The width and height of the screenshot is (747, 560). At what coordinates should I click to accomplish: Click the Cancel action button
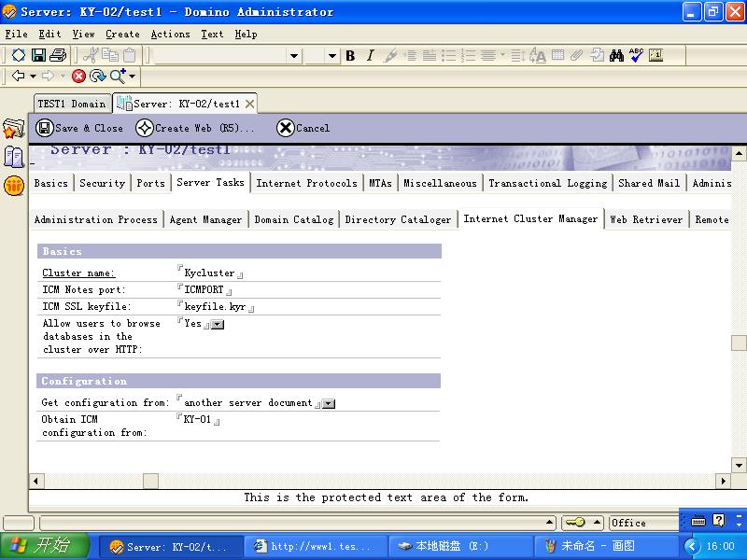[x=303, y=128]
